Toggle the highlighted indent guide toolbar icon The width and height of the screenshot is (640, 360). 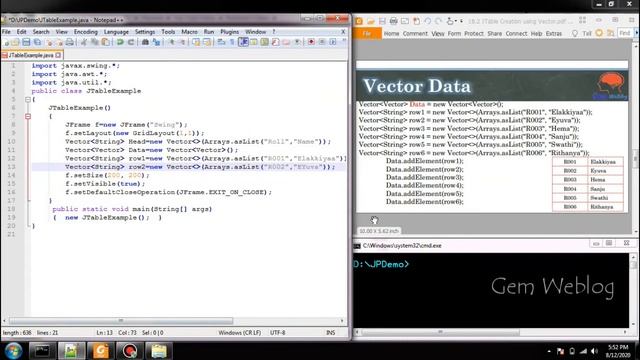click(243, 42)
